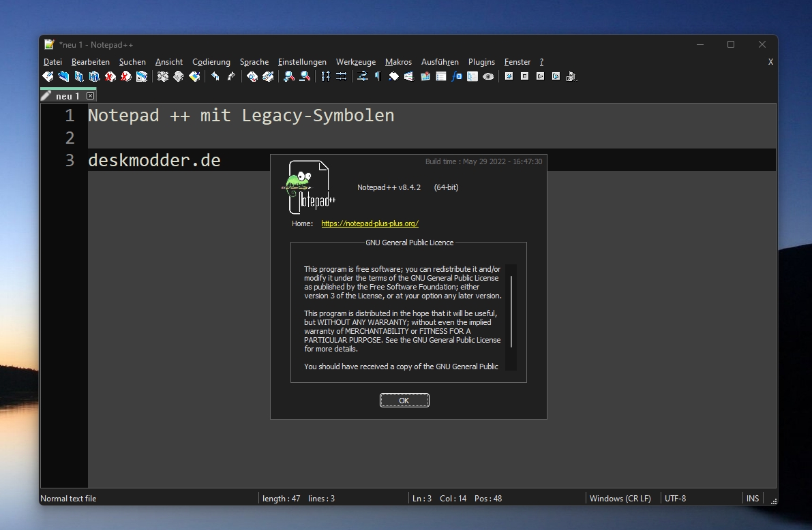Toggle Folder as Workspace panel icon
Screen dimensions: 812x530
coord(472,76)
